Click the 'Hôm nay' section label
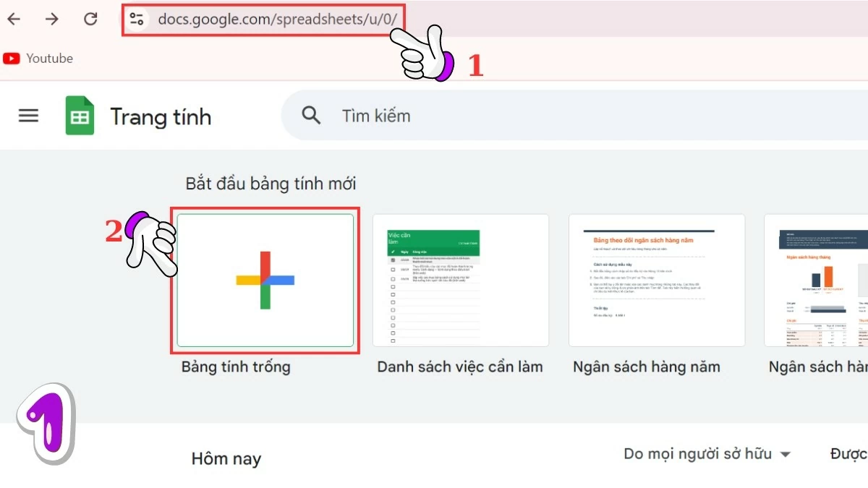This screenshot has width=868, height=488. [226, 458]
